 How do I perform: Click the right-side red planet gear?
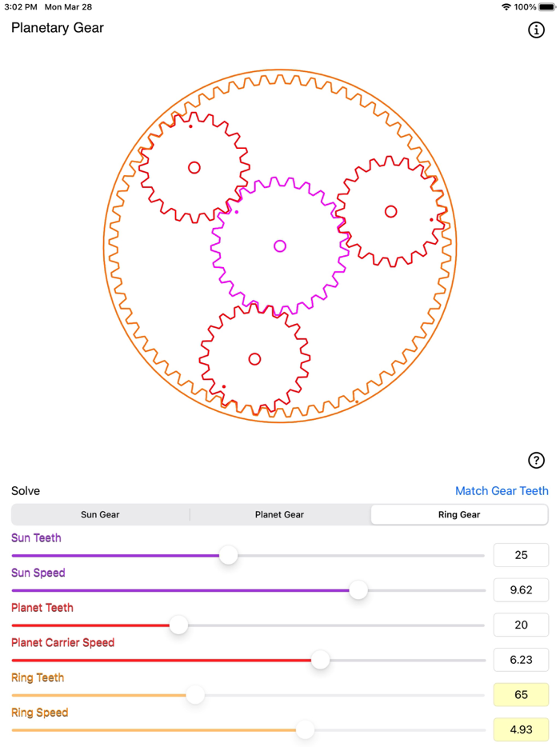pyautogui.click(x=390, y=212)
